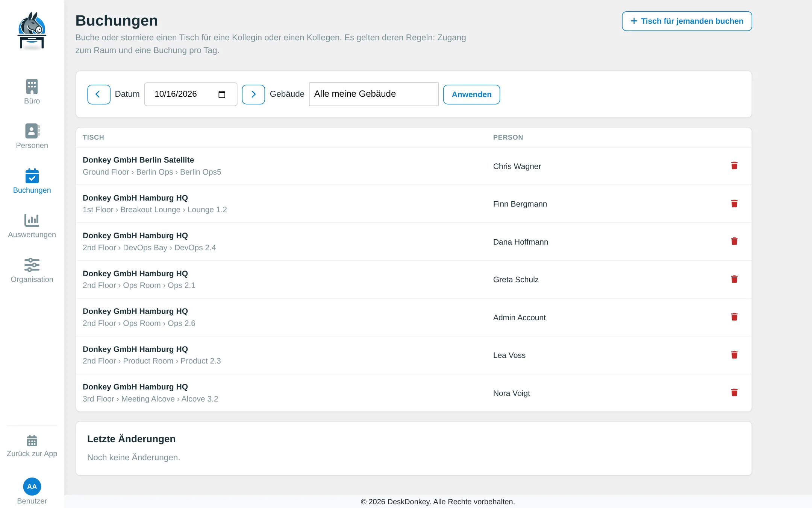Click the name Nora Voigt
The height and width of the screenshot is (508, 812).
511,393
